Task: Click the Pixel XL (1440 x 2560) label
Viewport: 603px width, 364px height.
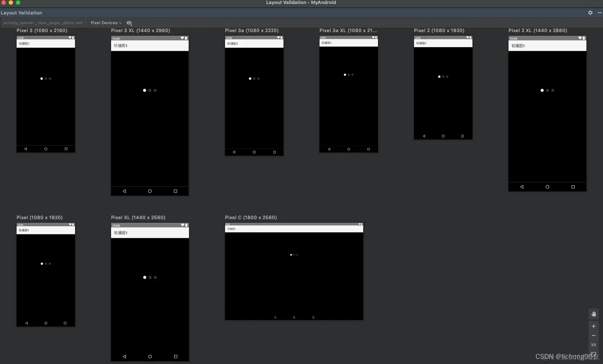Action: click(x=138, y=217)
